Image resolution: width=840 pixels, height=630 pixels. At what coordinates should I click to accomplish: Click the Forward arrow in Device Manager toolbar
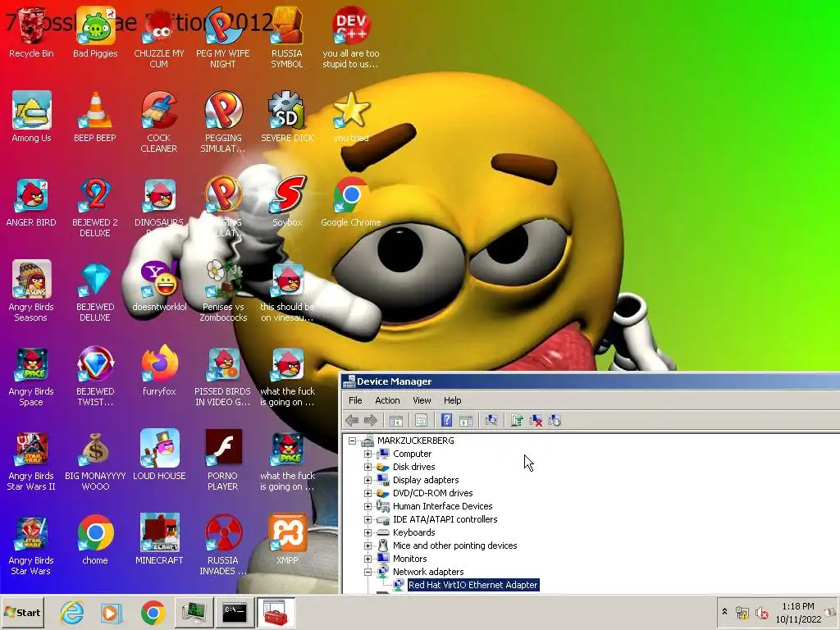click(x=371, y=421)
